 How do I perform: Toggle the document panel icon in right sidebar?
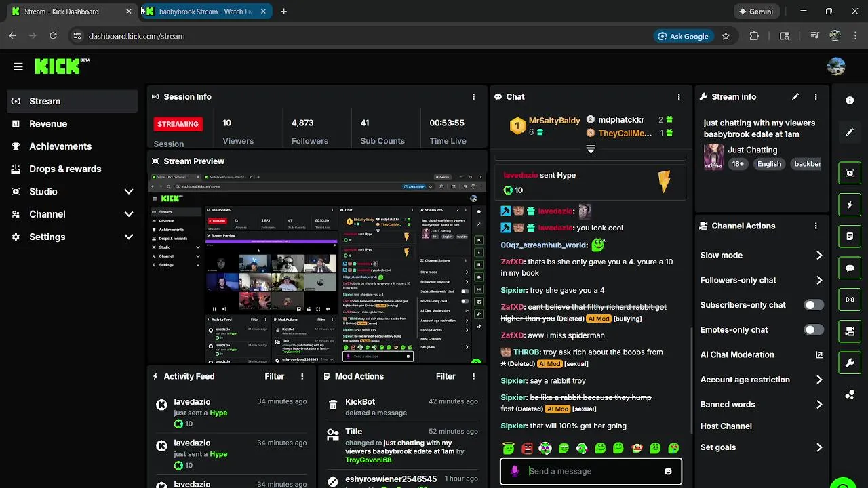850,237
